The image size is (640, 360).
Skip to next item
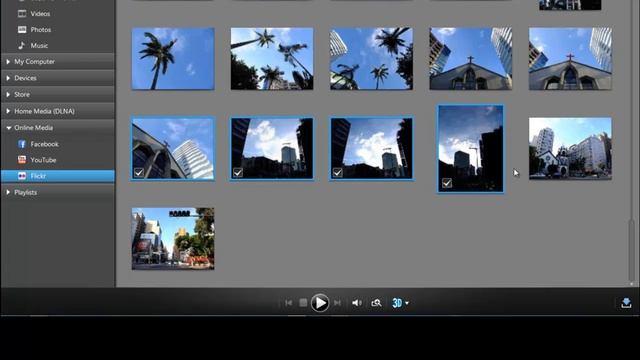tap(337, 303)
